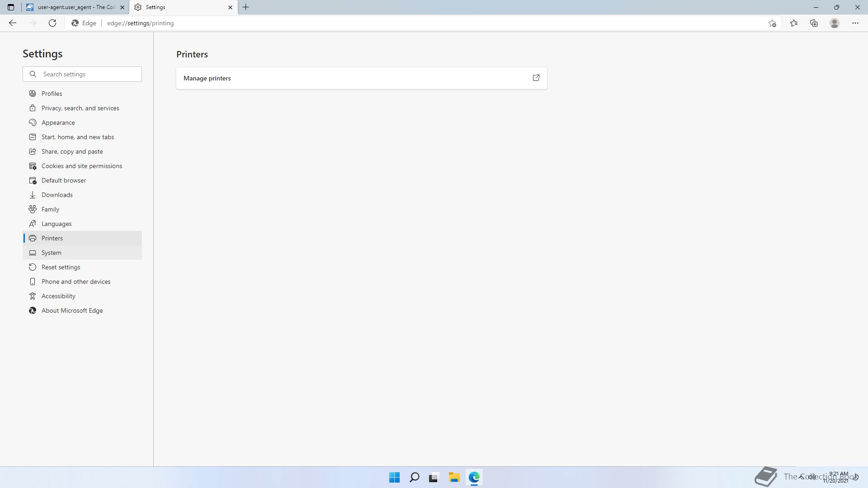The width and height of the screenshot is (868, 488).
Task: Open a new tab with plus button
Action: click(x=246, y=7)
